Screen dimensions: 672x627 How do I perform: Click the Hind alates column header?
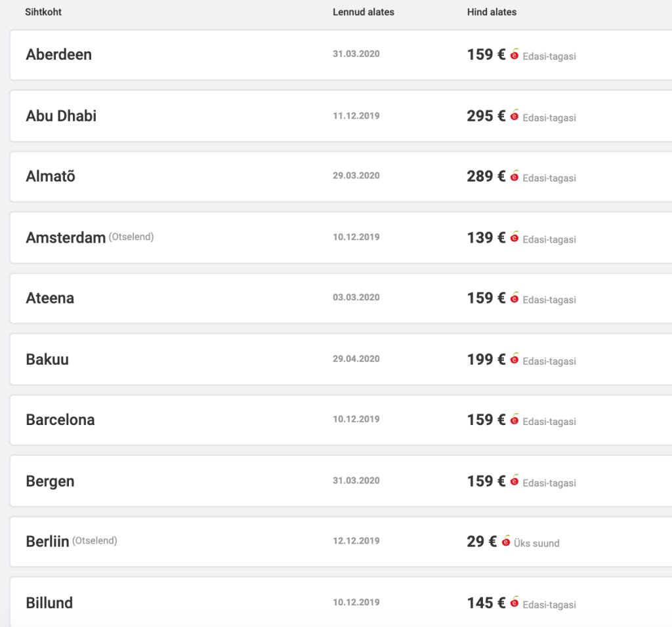pos(492,12)
